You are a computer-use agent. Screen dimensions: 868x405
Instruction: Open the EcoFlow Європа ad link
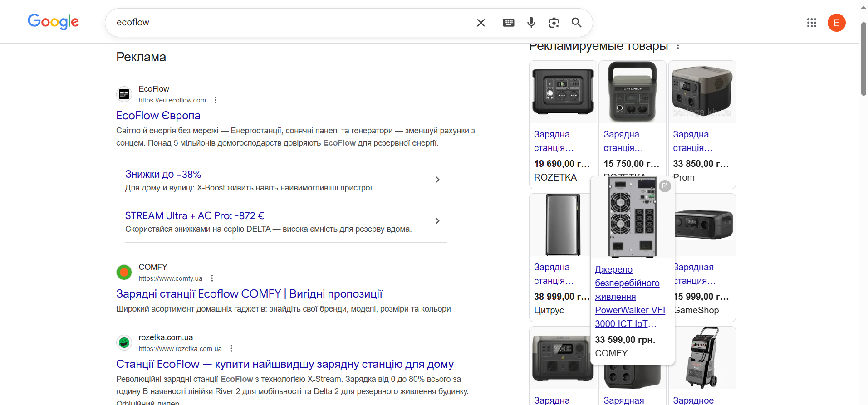pos(158,116)
